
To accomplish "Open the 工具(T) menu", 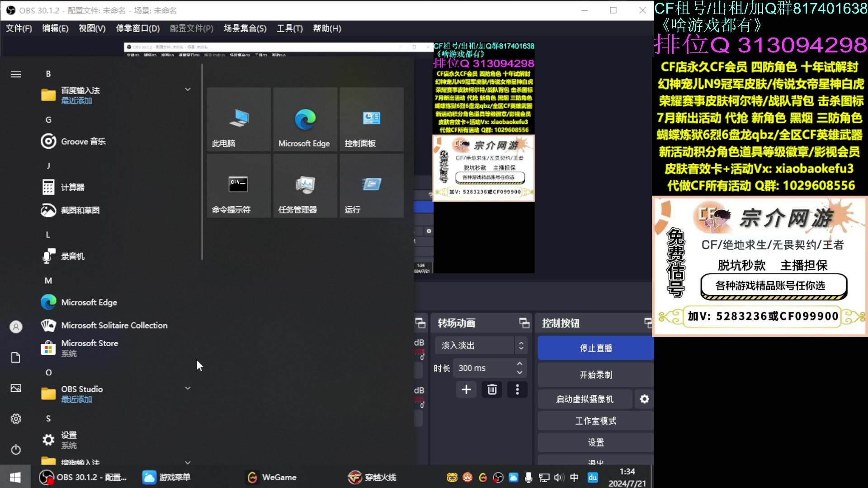I will pos(290,28).
